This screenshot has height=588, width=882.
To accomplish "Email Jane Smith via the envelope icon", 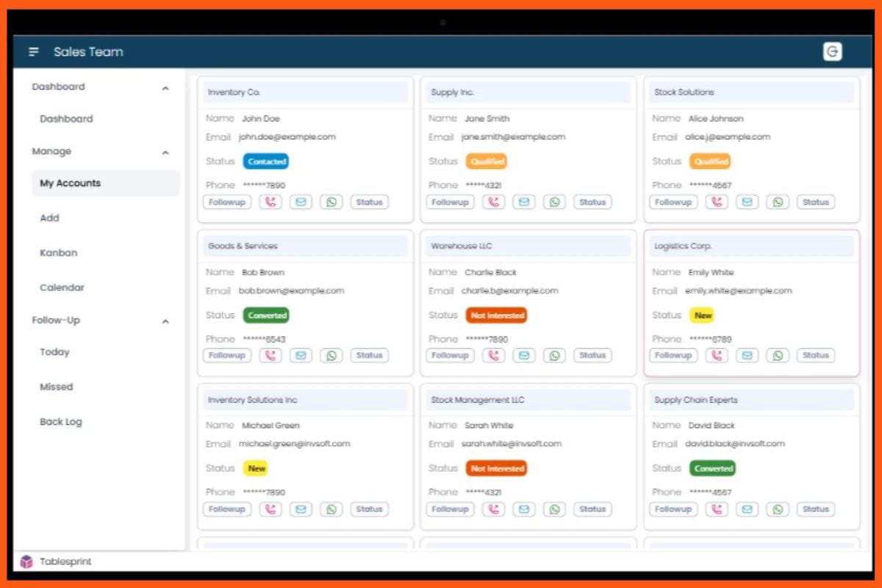I will click(524, 202).
